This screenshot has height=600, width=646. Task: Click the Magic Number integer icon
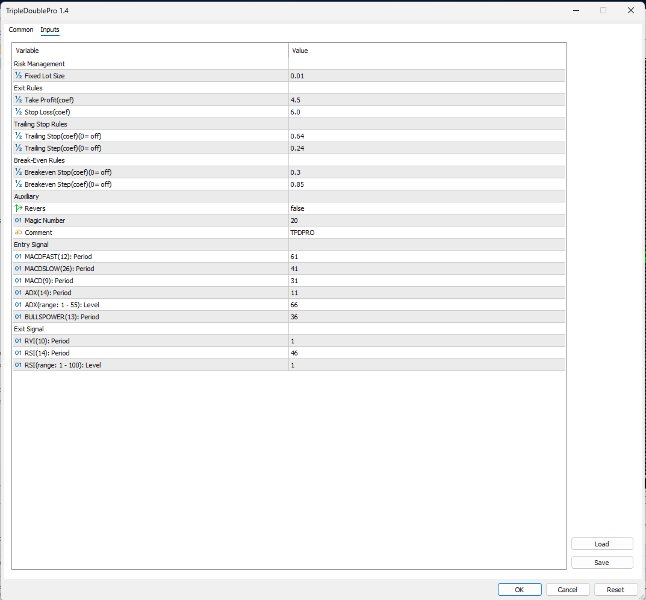click(x=18, y=220)
